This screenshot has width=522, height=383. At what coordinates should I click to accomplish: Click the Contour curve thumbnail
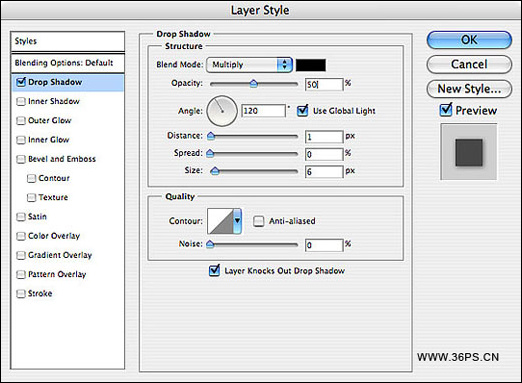[220, 221]
